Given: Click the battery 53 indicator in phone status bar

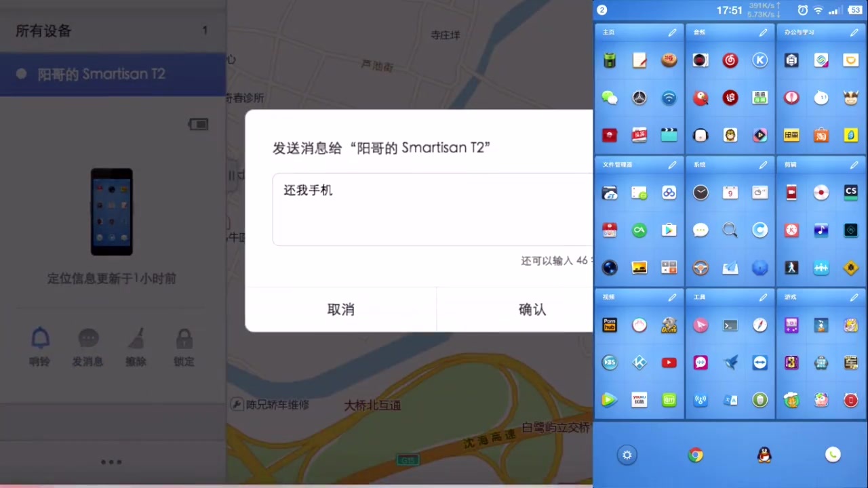Looking at the screenshot, I should [x=854, y=10].
